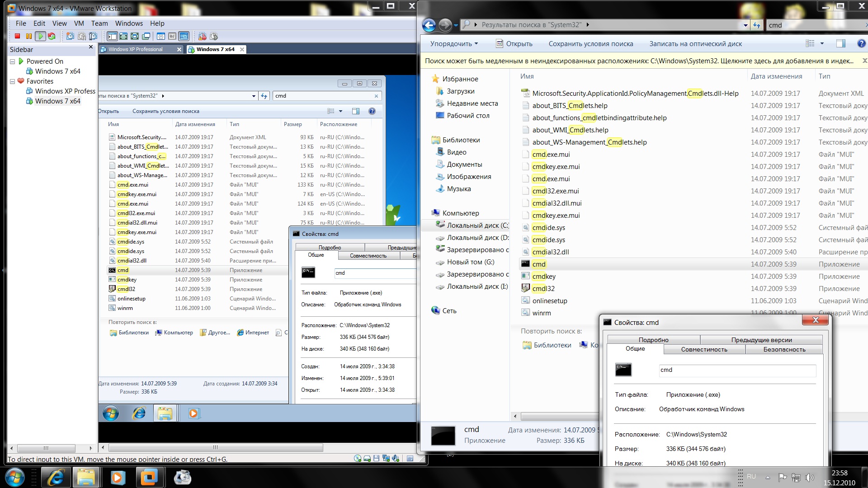Expand the breadcrumb arrow after "System32" in host

pos(588,25)
